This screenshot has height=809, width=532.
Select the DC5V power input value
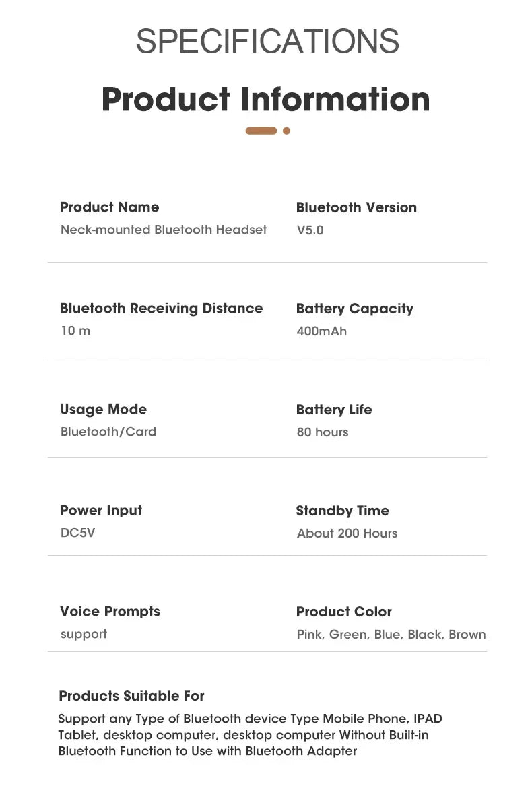point(78,533)
